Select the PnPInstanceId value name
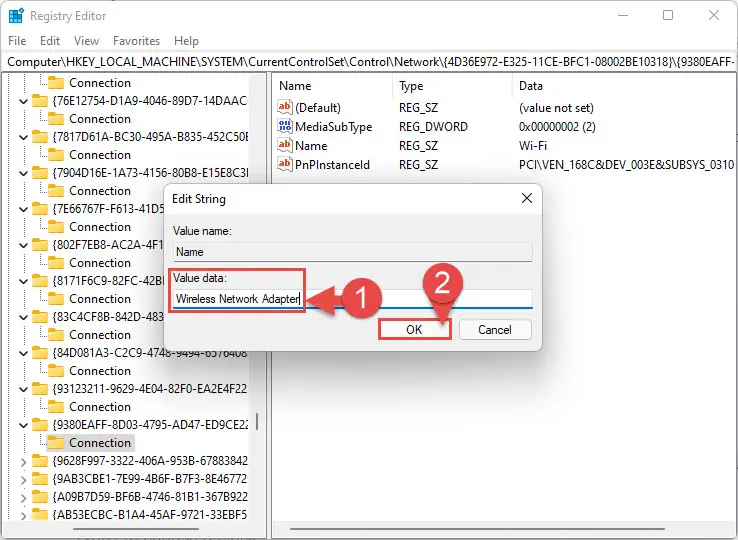The height and width of the screenshot is (540, 738). [x=332, y=165]
